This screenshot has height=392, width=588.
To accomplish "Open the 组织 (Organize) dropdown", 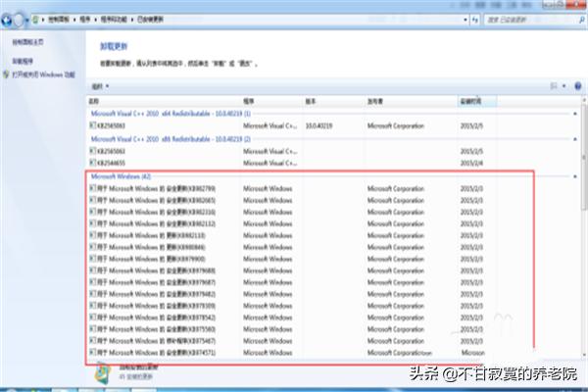I will click(x=99, y=86).
